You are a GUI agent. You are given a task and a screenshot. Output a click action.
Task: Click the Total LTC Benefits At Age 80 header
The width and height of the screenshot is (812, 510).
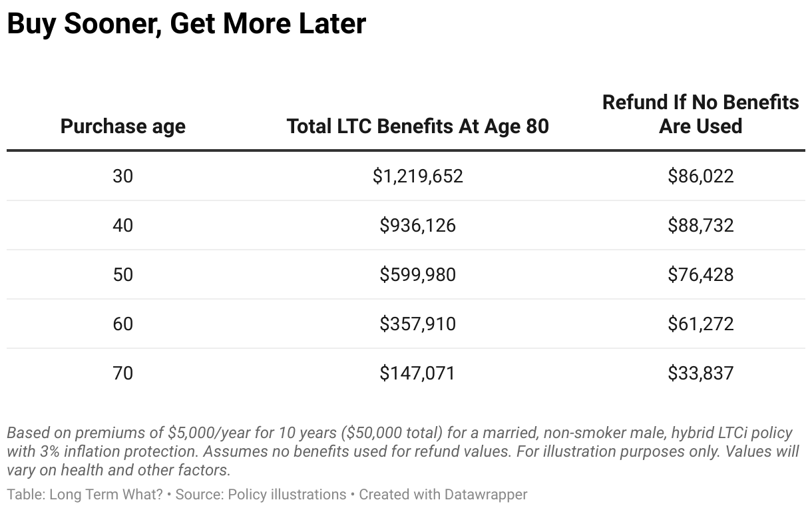point(417,126)
